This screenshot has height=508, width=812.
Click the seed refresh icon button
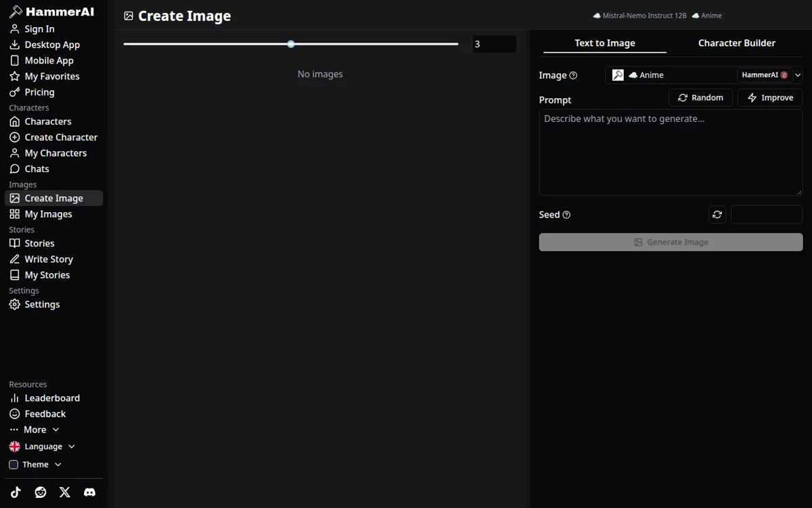[x=717, y=215]
